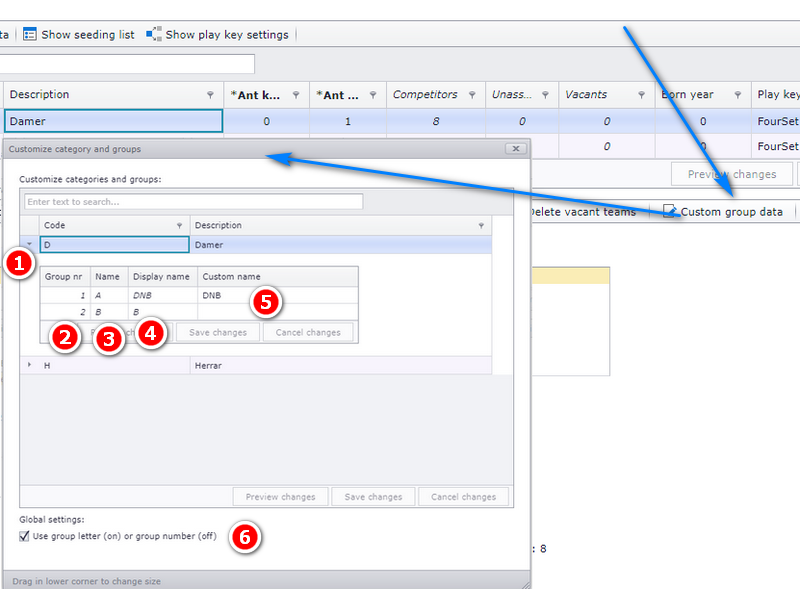The width and height of the screenshot is (800, 589).
Task: Click Preview changes at the dialog bottom
Action: point(281,497)
